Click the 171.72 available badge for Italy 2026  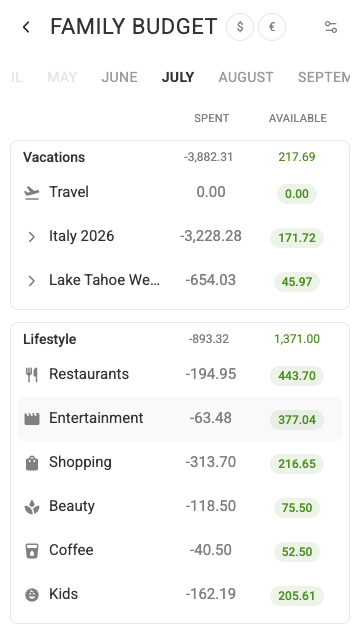[297, 238]
